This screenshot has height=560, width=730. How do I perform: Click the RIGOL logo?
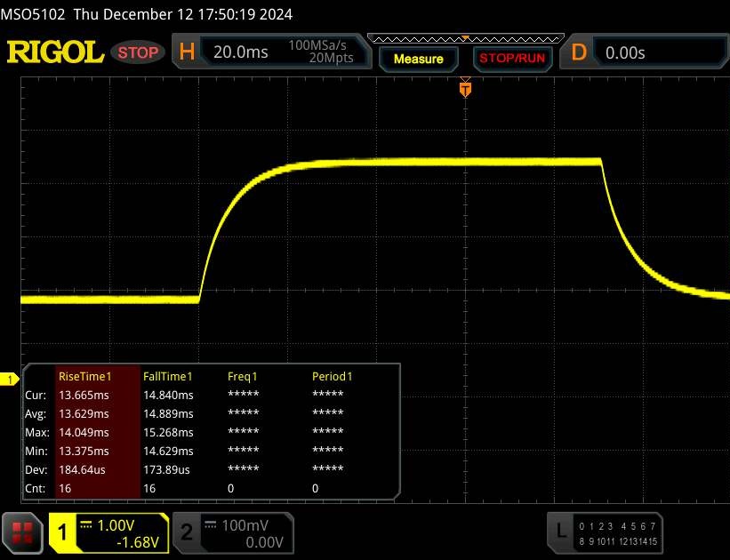point(55,52)
